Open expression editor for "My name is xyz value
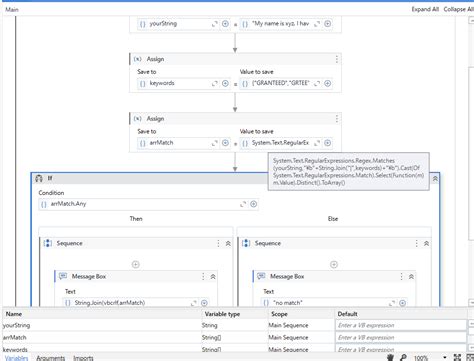474x361 pixels. click(317, 24)
